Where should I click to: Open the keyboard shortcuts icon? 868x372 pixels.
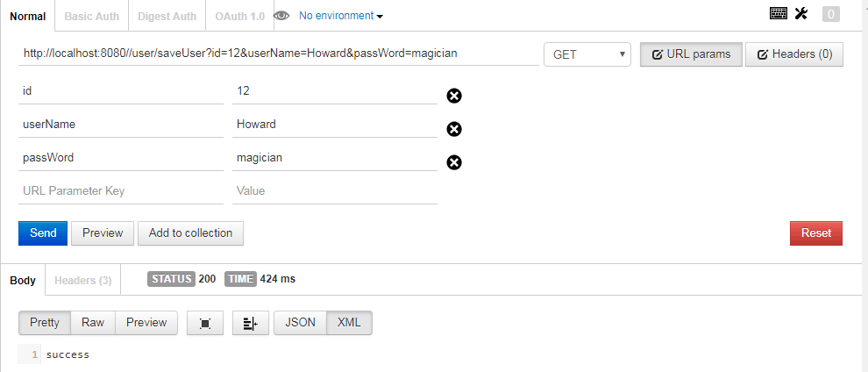[779, 14]
